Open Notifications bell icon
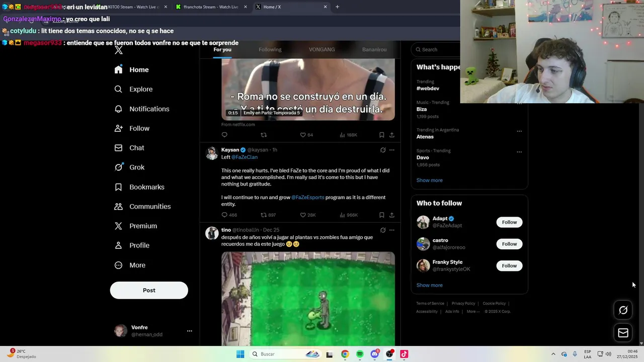 (x=118, y=109)
